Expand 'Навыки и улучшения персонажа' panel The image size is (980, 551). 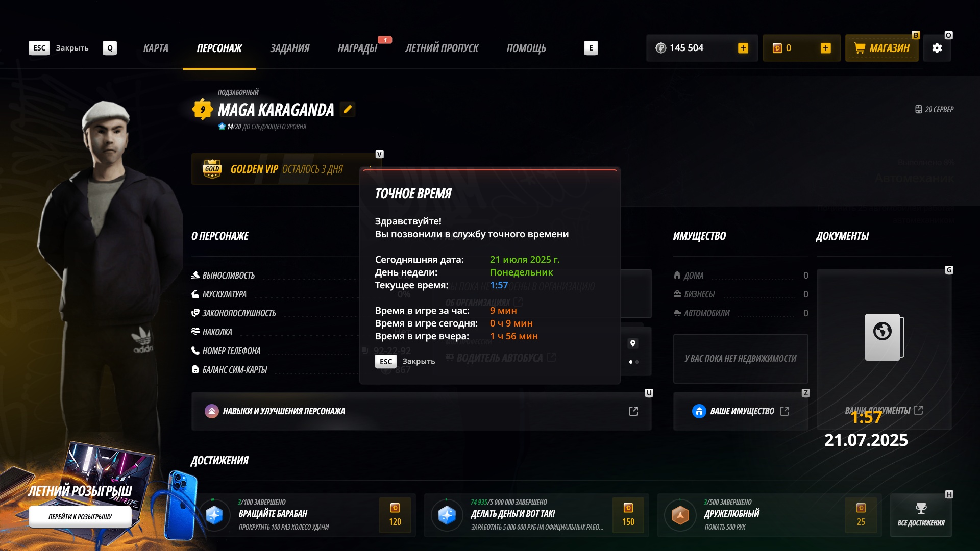[x=421, y=411]
